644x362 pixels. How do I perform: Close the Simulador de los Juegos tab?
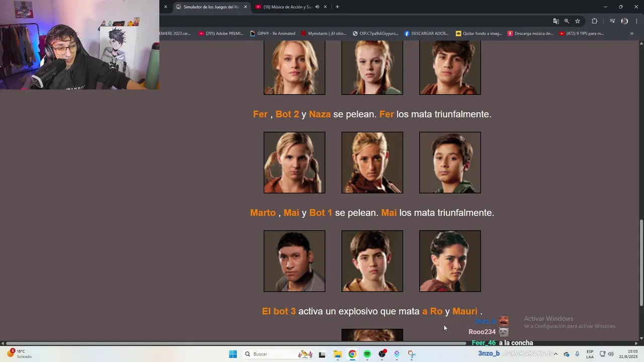tap(246, 7)
